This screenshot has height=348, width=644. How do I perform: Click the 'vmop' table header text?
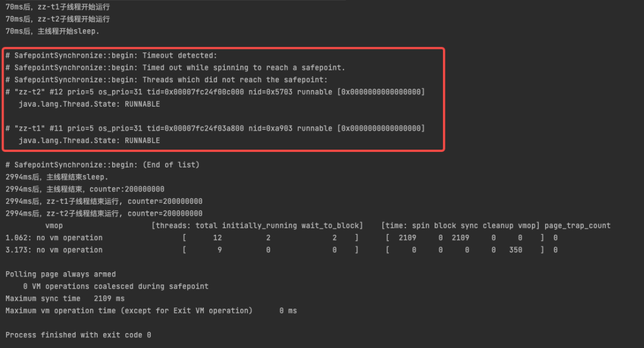click(54, 226)
